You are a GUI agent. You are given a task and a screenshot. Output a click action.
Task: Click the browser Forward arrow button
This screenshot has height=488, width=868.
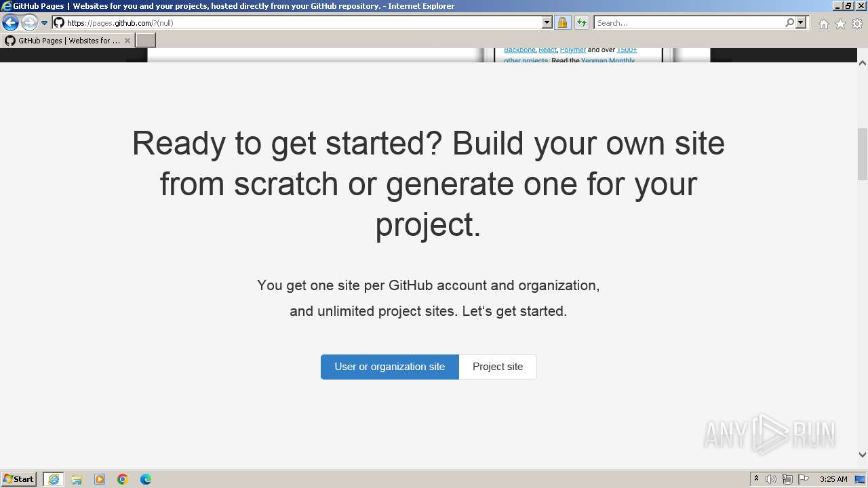click(29, 23)
